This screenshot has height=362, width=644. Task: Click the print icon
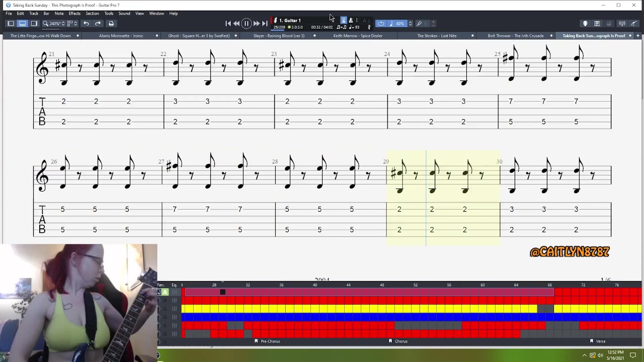111,24
